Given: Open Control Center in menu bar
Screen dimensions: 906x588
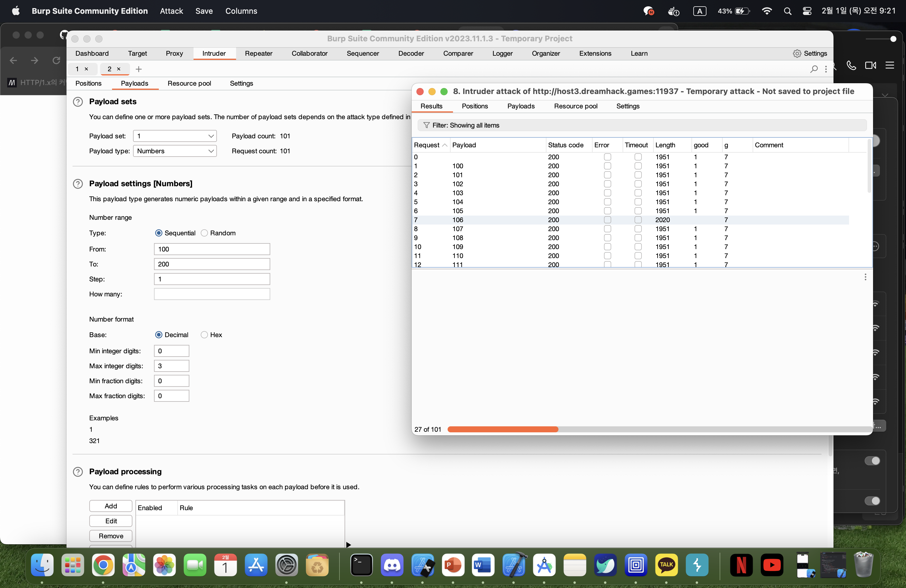Looking at the screenshot, I should [x=807, y=11].
